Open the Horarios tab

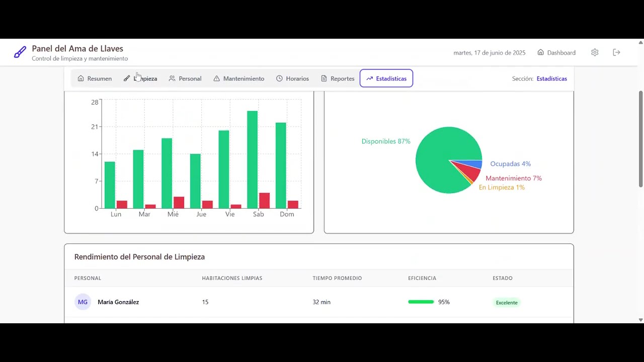click(292, 78)
